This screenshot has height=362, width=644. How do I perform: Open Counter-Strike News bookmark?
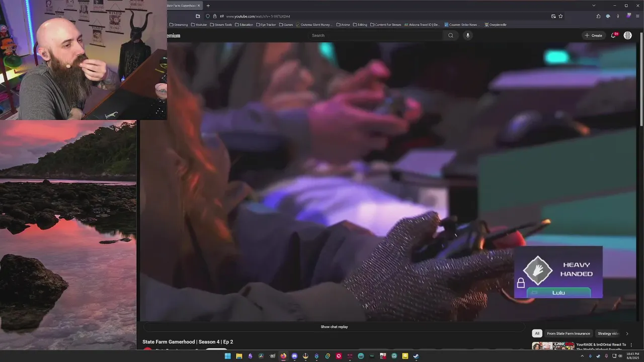click(461, 25)
